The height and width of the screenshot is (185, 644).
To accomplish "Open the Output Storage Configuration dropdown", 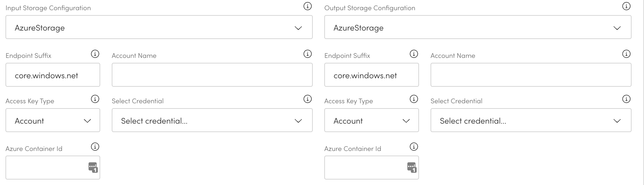I will tap(478, 27).
